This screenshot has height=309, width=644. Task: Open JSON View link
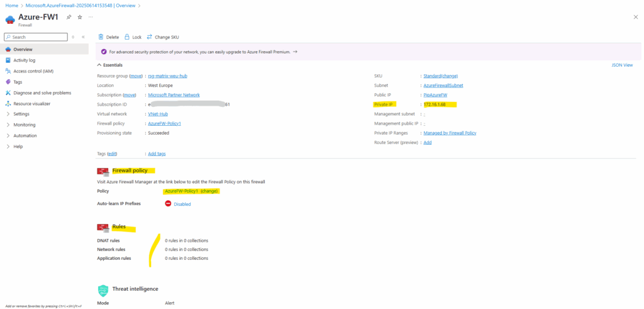621,65
